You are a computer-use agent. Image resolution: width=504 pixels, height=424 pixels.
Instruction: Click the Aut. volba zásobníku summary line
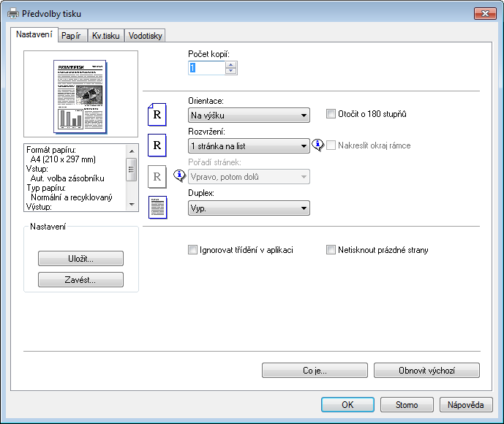[67, 178]
